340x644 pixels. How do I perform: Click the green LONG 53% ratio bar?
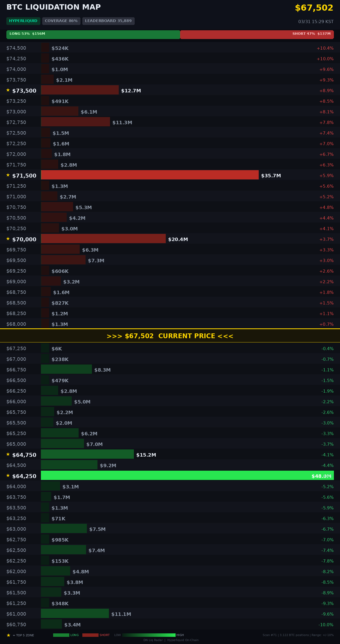pos(93,35)
